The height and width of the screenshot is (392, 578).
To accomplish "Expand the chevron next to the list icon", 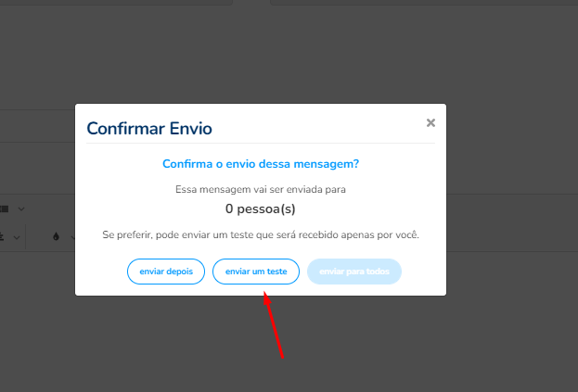I will 21,209.
